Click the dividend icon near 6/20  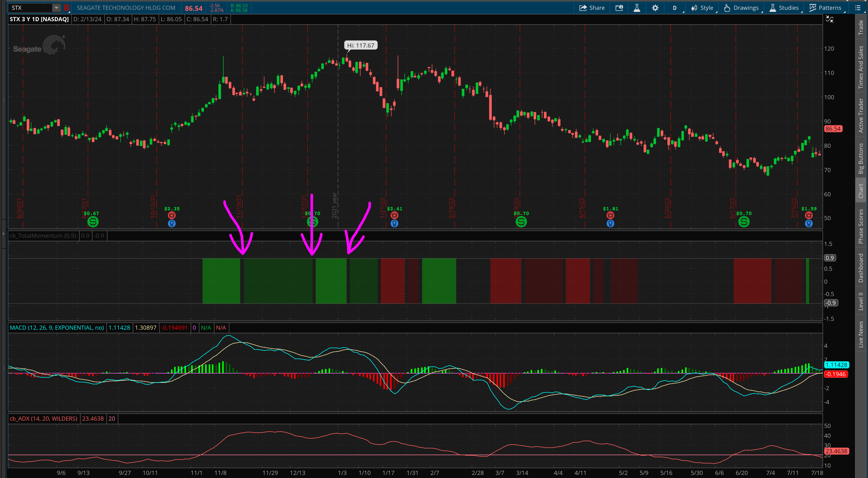tap(744, 221)
